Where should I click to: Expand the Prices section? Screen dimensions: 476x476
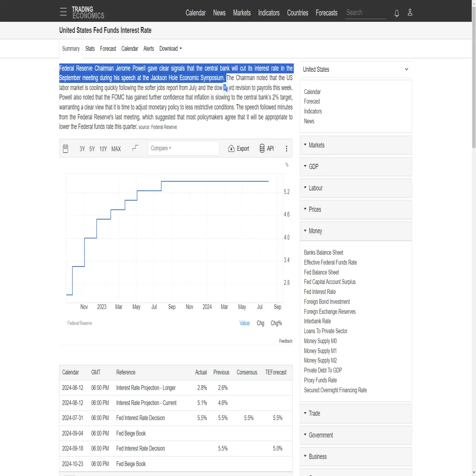click(356, 209)
